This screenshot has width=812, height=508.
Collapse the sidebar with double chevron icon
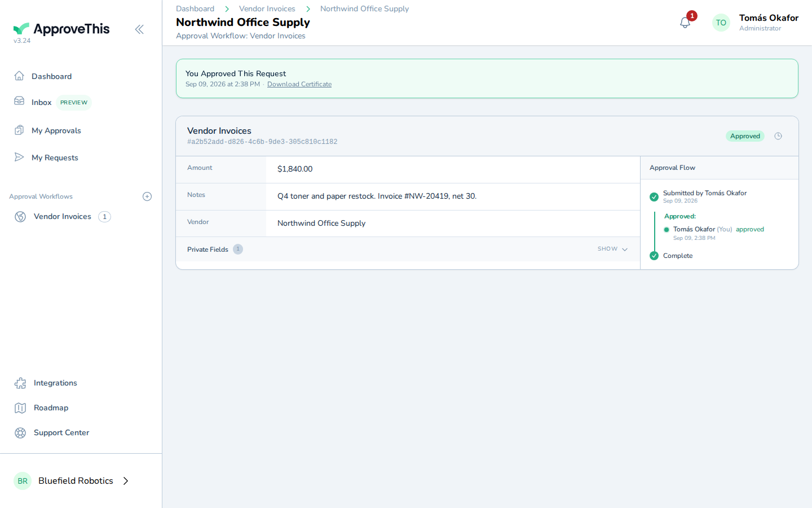click(x=139, y=29)
